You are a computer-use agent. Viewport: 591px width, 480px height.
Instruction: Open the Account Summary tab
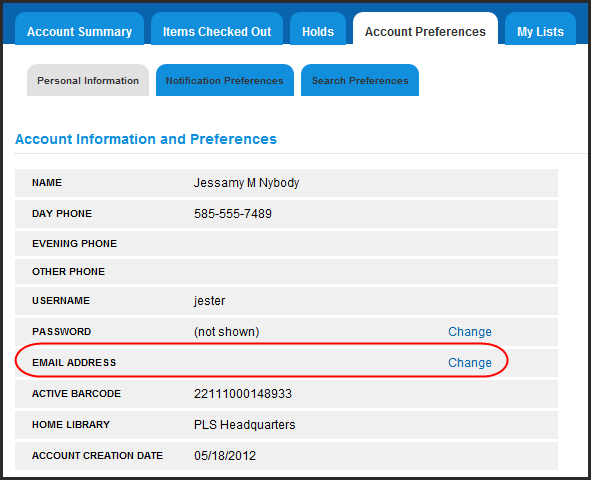pyautogui.click(x=80, y=29)
